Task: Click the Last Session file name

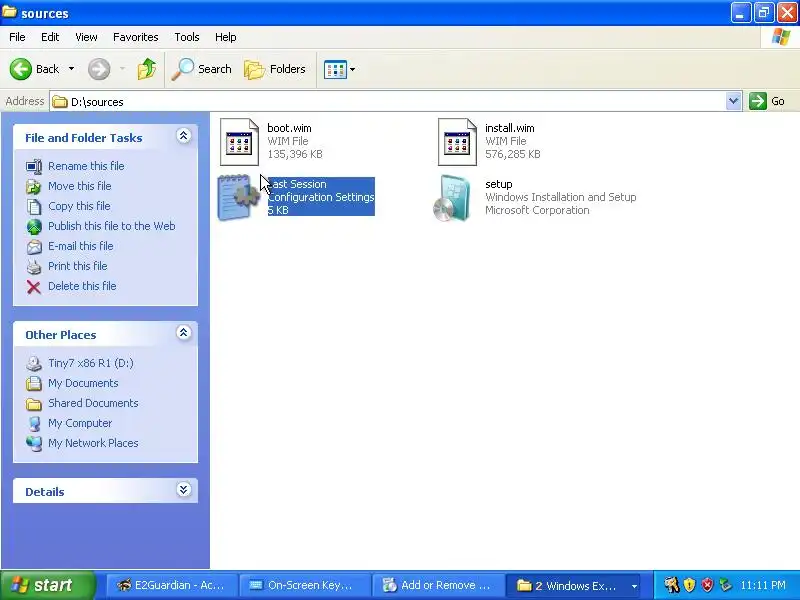Action: [297, 184]
